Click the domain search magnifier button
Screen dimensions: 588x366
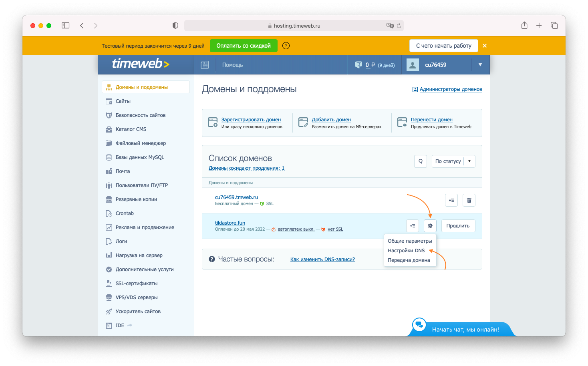[421, 161]
